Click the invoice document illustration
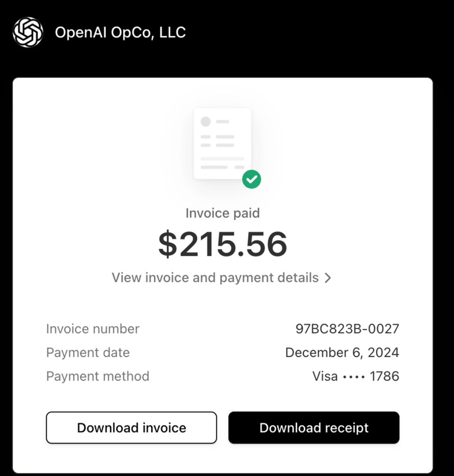Screen dimensions: 454x476 pos(222,143)
